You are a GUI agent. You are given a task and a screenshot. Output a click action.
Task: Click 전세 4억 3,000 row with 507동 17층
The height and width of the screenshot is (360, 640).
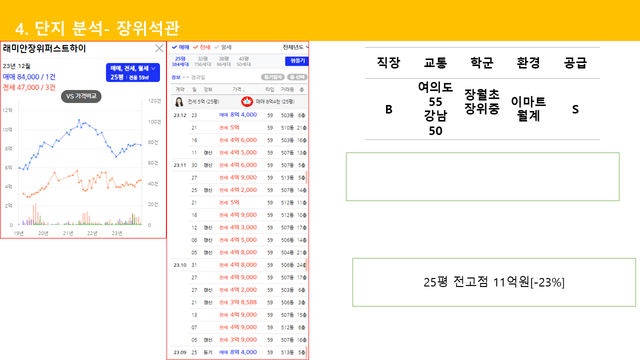pyautogui.click(x=239, y=227)
